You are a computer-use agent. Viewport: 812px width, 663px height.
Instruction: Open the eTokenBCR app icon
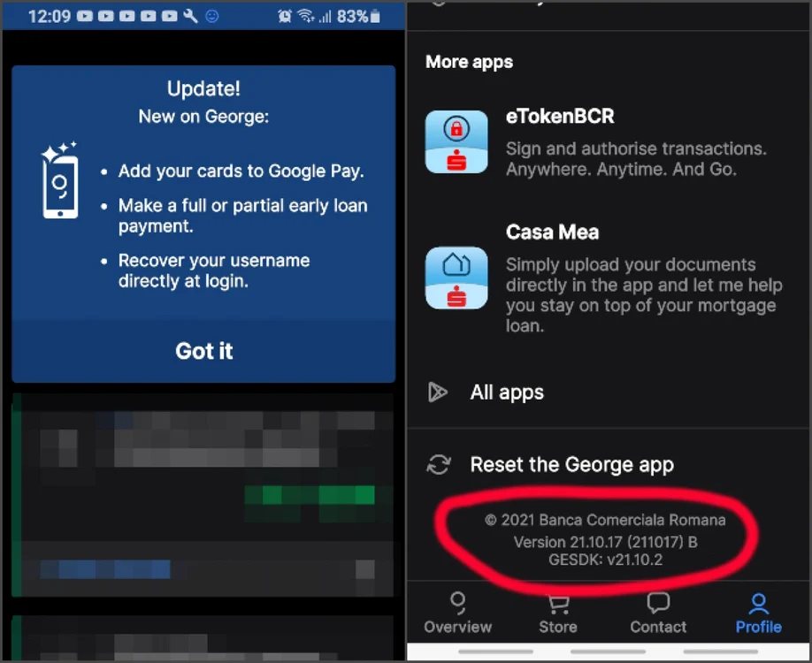click(456, 141)
